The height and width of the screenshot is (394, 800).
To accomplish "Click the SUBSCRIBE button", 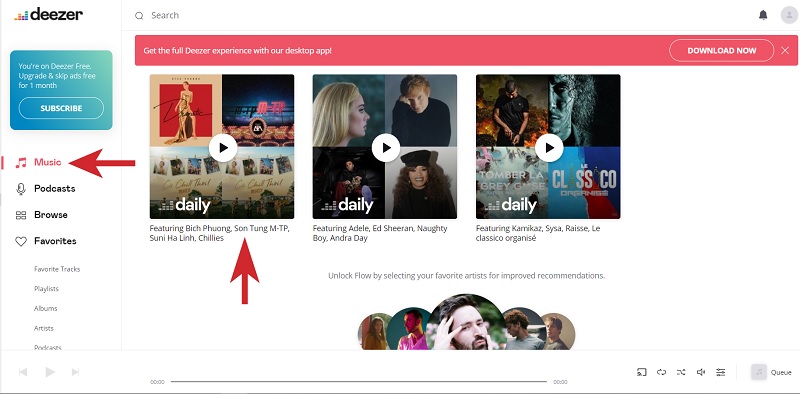I will [61, 108].
